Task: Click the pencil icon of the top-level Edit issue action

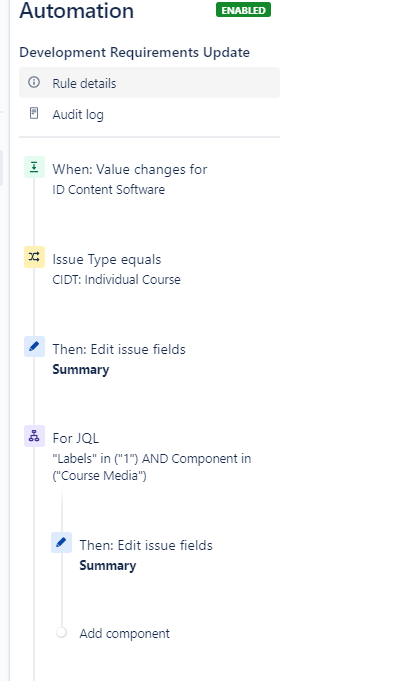Action: click(x=34, y=347)
